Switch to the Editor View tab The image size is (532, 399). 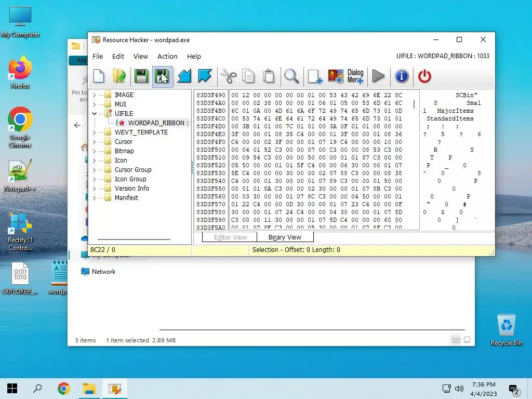coord(230,237)
